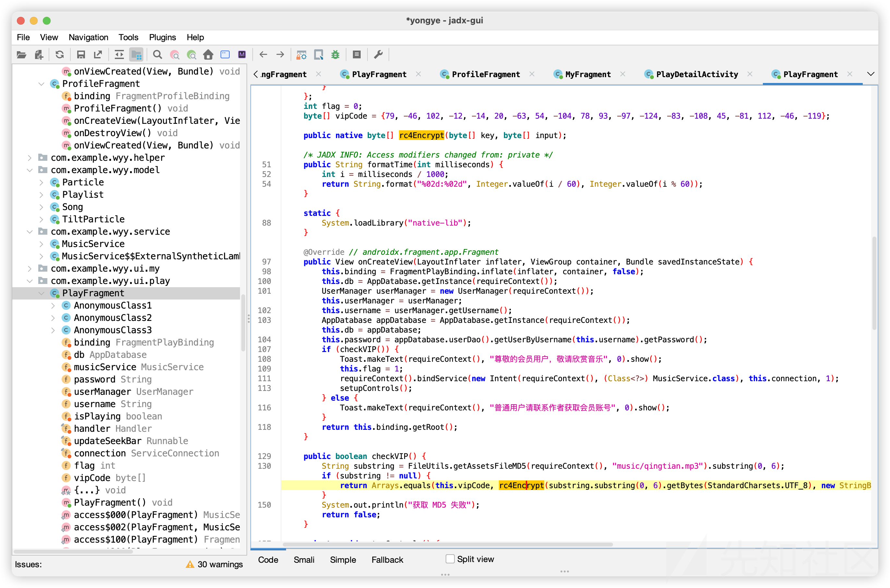
Task: Expand the Particle class node
Action: click(x=41, y=182)
